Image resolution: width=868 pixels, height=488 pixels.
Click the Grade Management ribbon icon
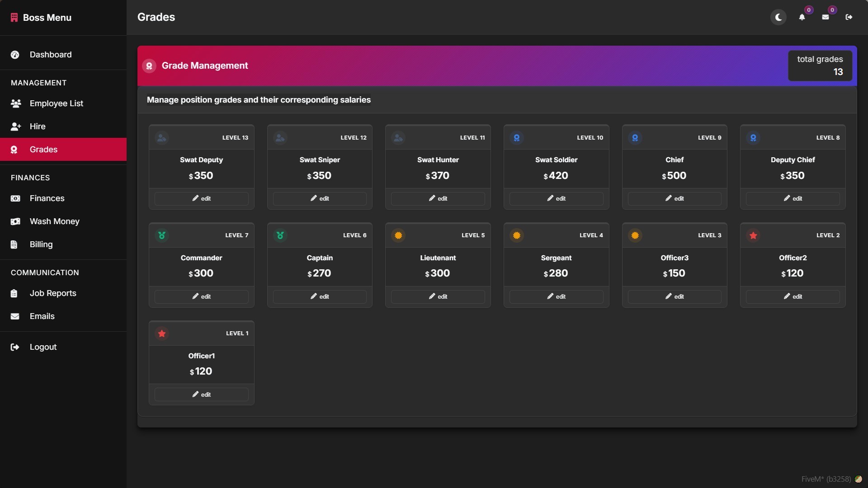tap(149, 66)
